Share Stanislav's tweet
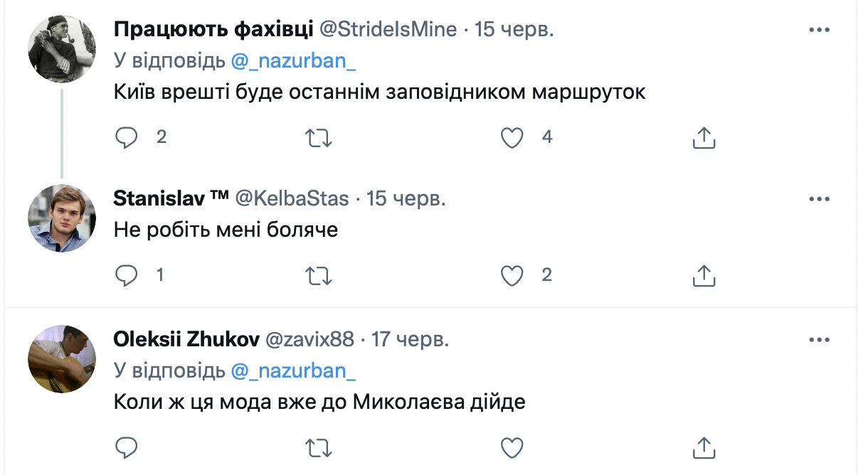The height and width of the screenshot is (475, 868). point(703,275)
